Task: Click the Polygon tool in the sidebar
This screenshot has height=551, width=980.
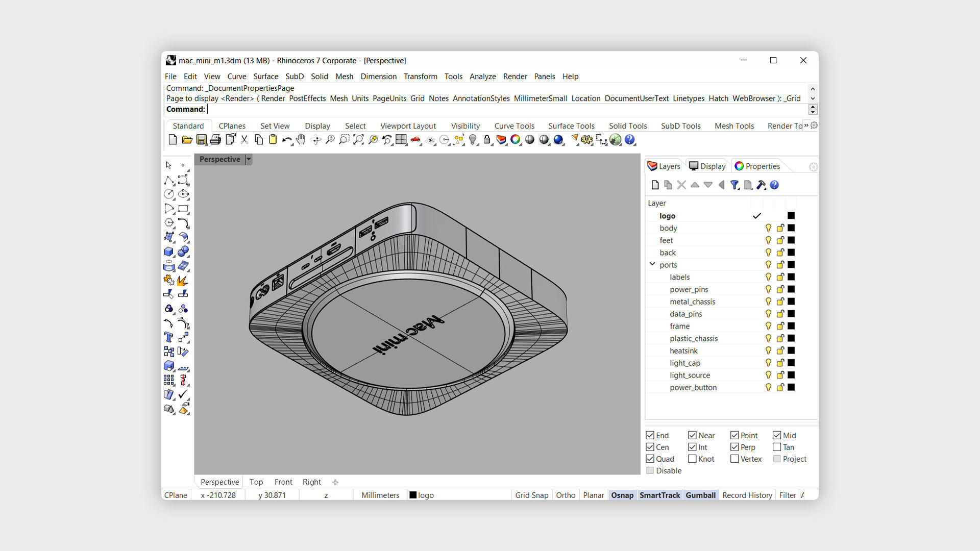Action: coord(169,223)
